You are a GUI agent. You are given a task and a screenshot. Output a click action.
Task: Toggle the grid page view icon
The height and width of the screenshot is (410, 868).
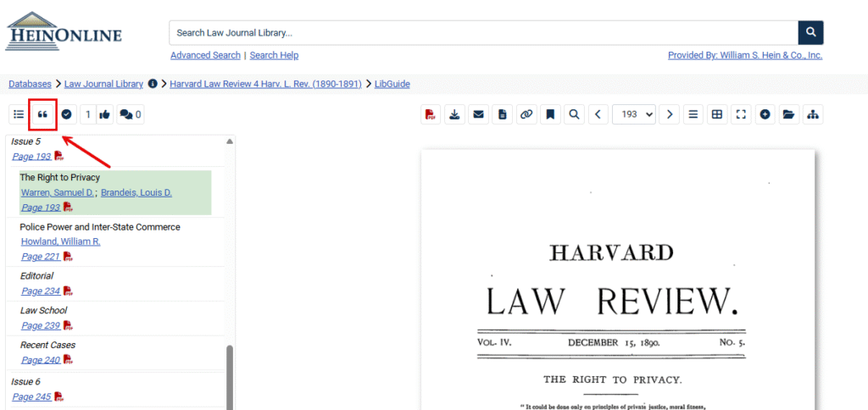pyautogui.click(x=717, y=114)
